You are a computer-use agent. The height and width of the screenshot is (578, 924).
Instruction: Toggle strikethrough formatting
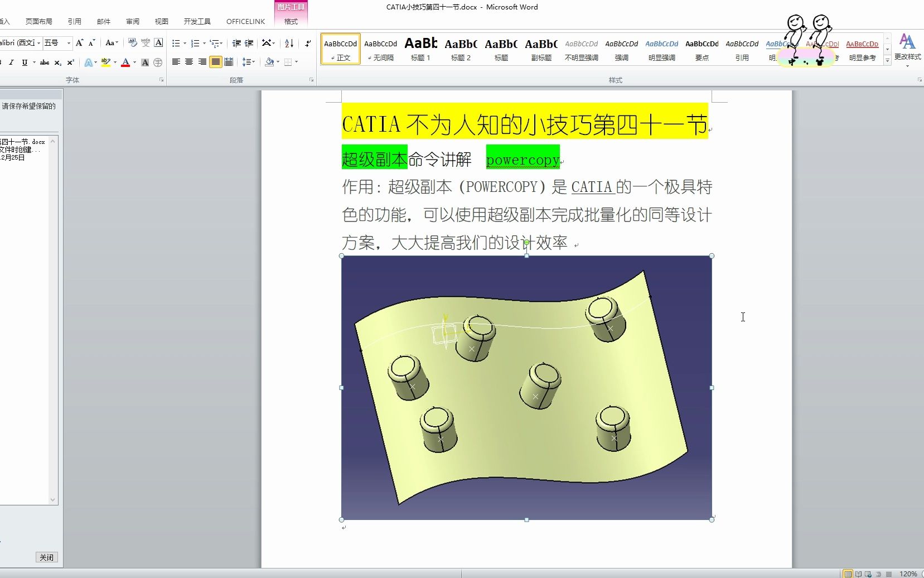click(45, 62)
